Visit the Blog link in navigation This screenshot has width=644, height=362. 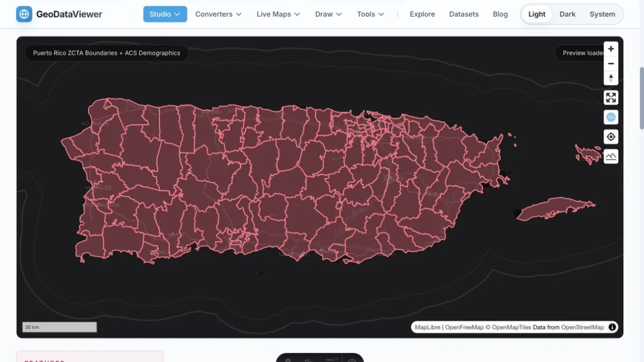[x=500, y=14]
